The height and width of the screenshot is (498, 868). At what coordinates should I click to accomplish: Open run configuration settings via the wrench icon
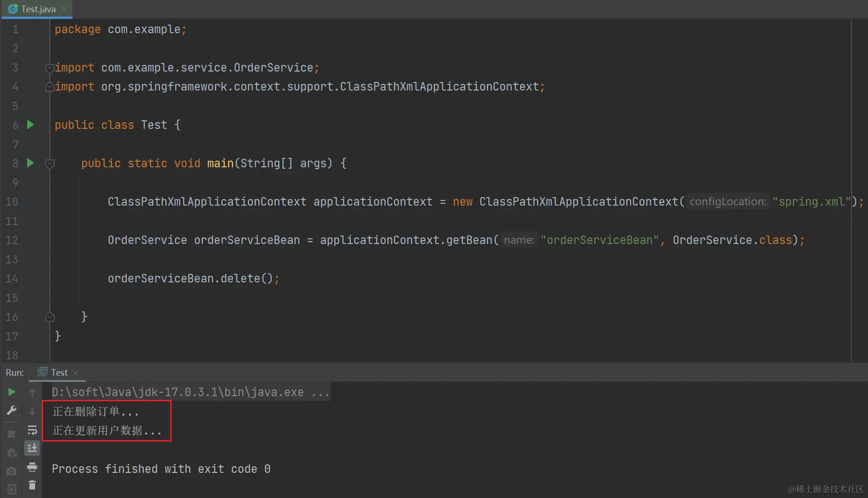[11, 409]
